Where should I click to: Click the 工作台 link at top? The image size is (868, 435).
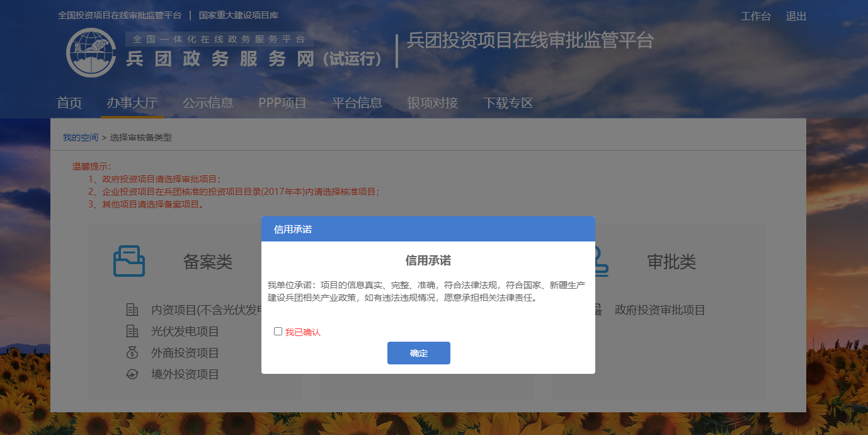point(755,16)
